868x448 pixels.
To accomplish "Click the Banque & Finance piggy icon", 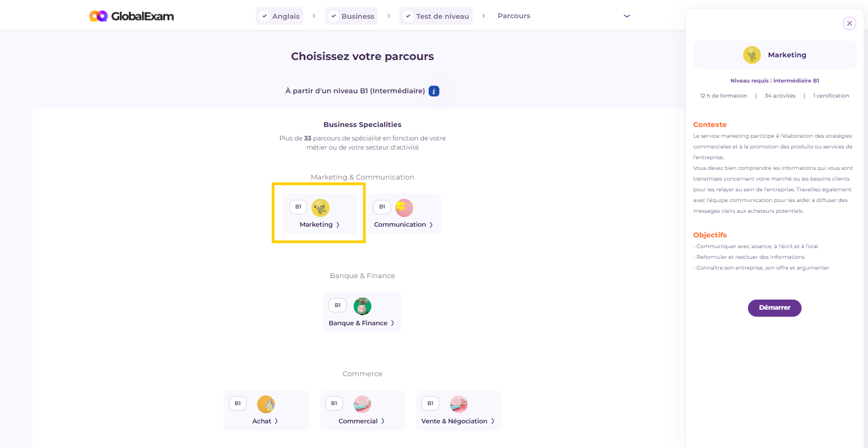I will (x=362, y=306).
